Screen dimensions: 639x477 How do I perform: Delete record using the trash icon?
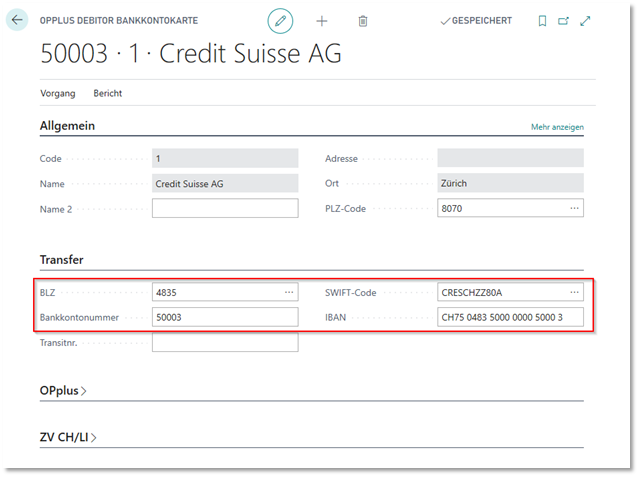[363, 21]
